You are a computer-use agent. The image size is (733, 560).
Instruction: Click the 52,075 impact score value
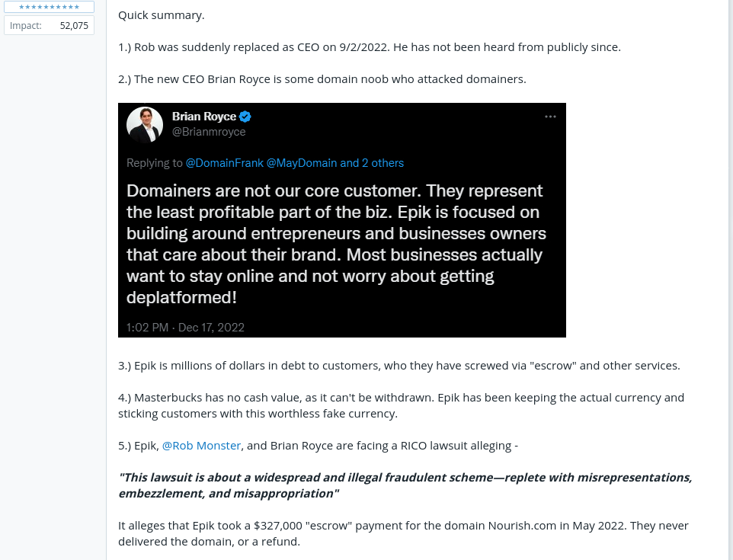[x=74, y=25]
